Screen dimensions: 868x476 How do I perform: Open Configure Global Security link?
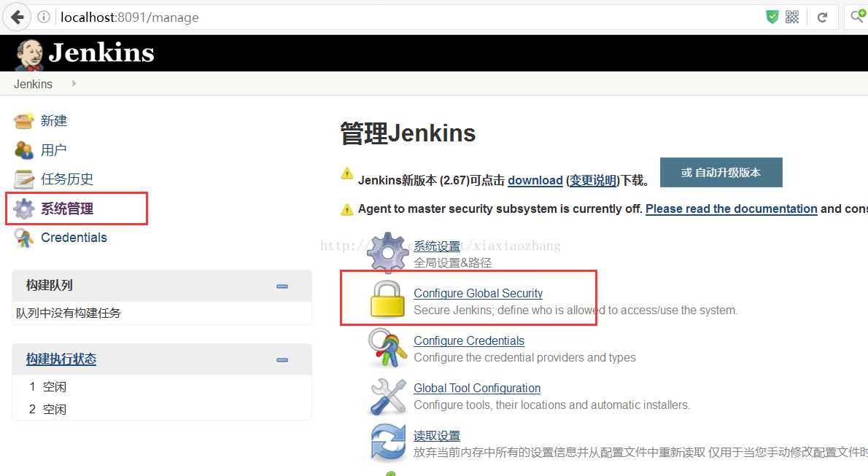[x=478, y=293]
